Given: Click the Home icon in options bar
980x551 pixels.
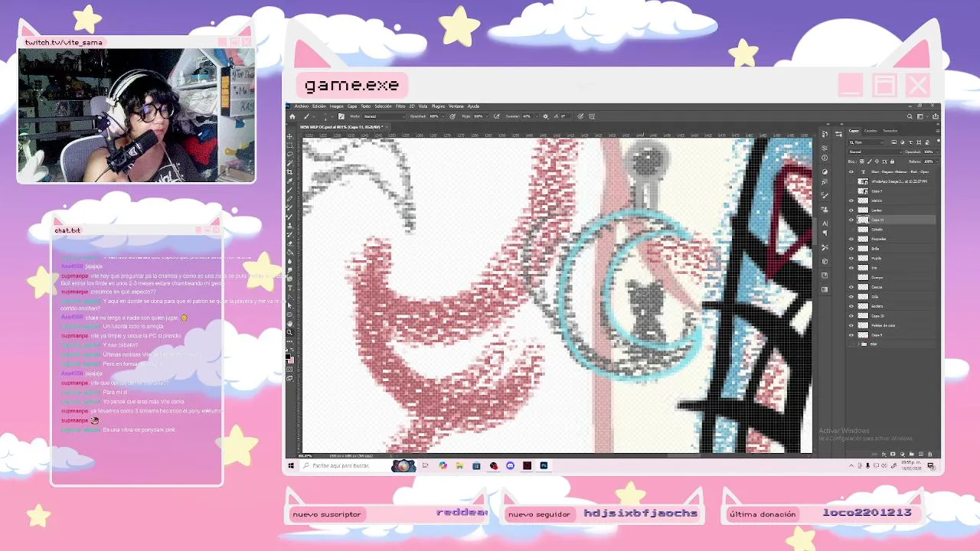Looking at the screenshot, I should (x=292, y=116).
